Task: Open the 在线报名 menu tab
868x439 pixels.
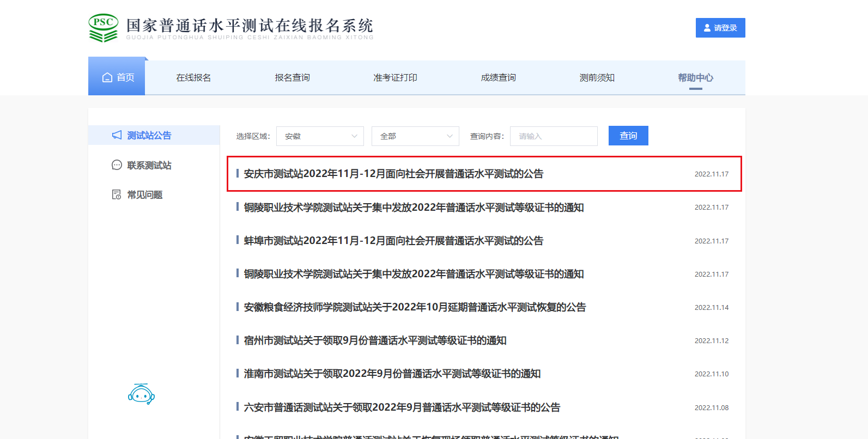Action: [193, 77]
